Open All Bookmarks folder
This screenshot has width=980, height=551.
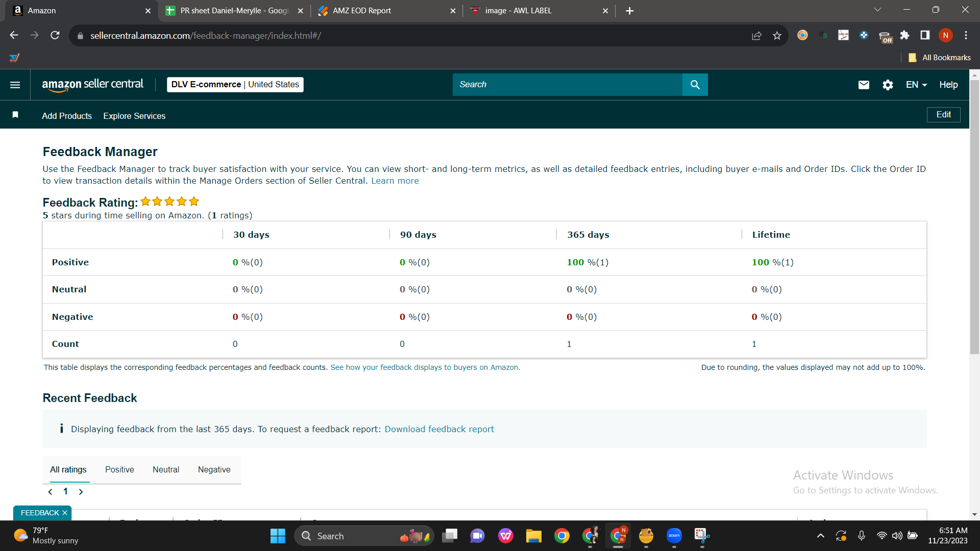[939, 58]
